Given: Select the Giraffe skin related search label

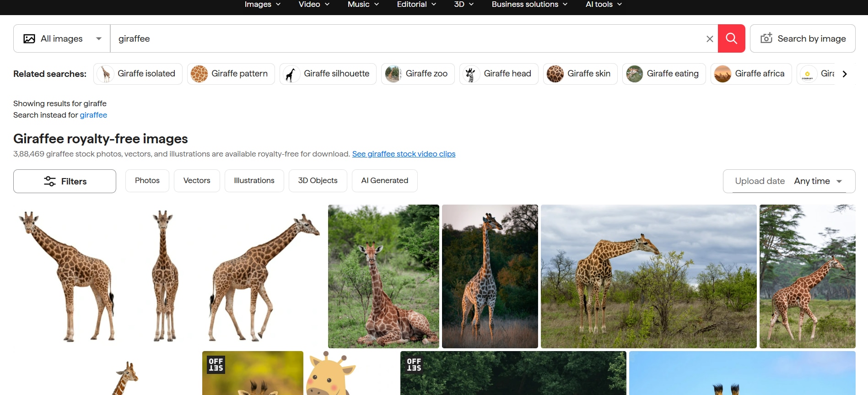Looking at the screenshot, I should [x=589, y=74].
